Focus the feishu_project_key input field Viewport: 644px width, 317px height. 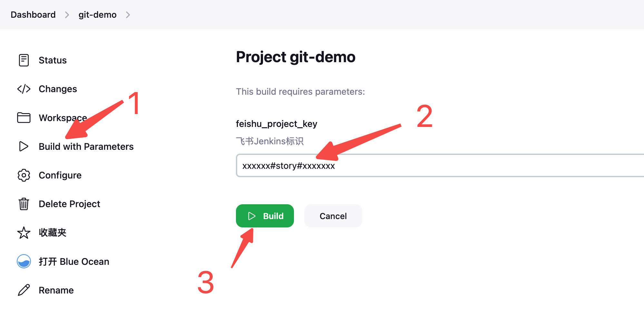[440, 166]
